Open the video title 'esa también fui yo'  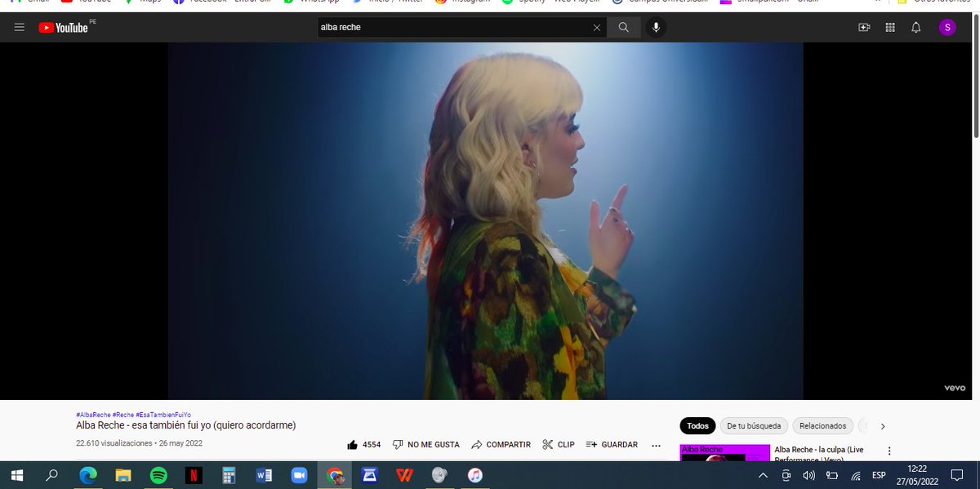186,425
